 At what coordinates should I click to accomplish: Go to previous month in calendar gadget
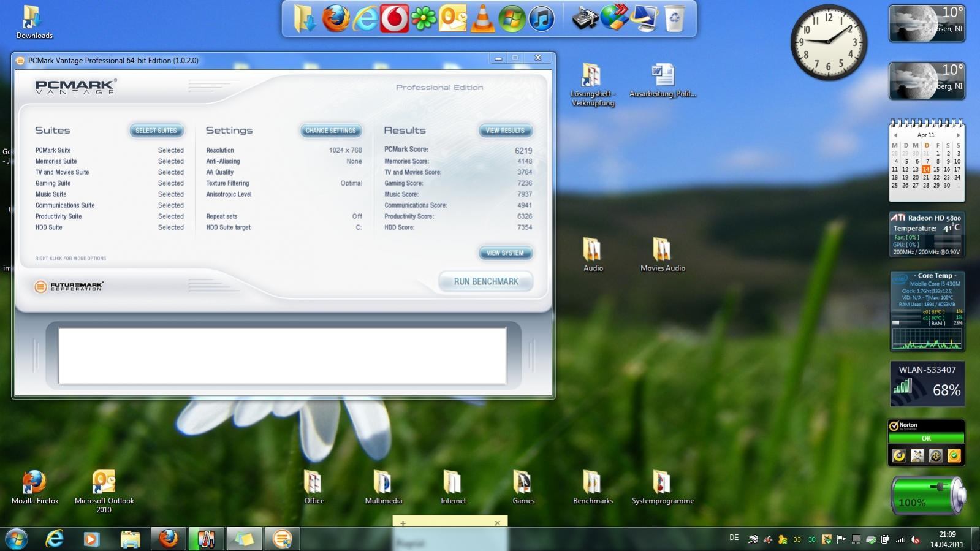click(895, 135)
